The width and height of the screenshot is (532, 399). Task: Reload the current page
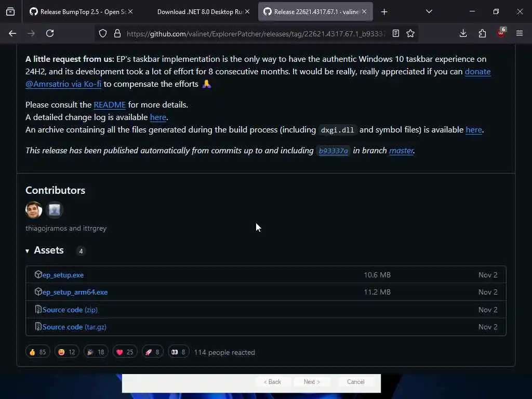(50, 33)
